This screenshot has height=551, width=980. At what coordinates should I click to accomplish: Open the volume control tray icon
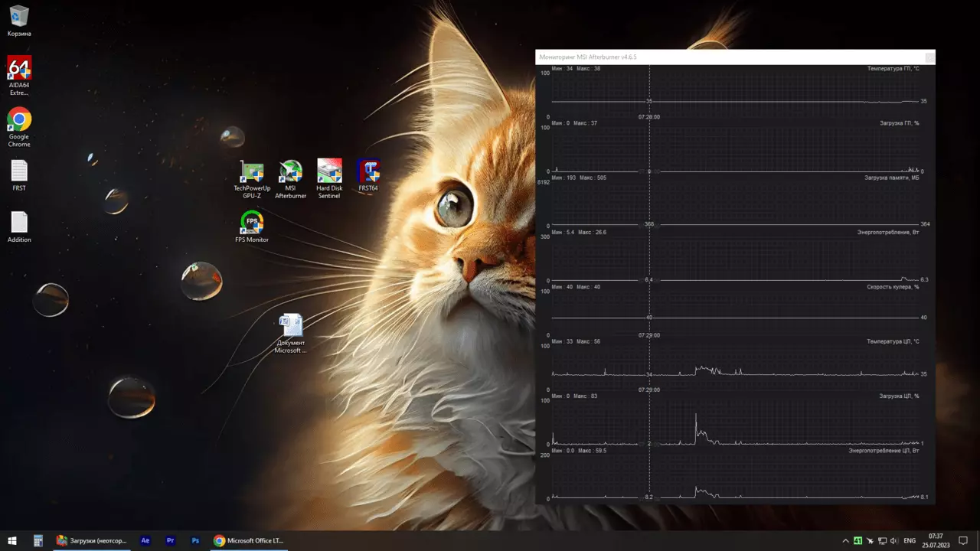point(894,540)
